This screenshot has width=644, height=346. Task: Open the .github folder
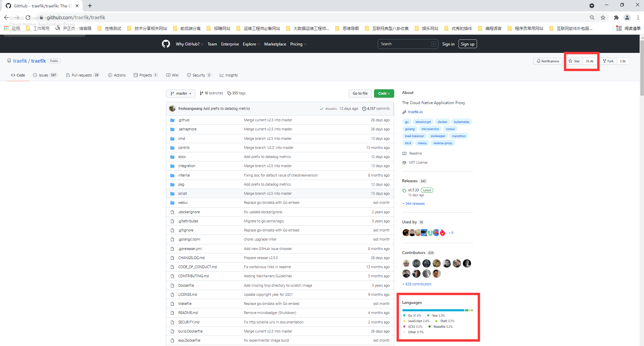[184, 120]
